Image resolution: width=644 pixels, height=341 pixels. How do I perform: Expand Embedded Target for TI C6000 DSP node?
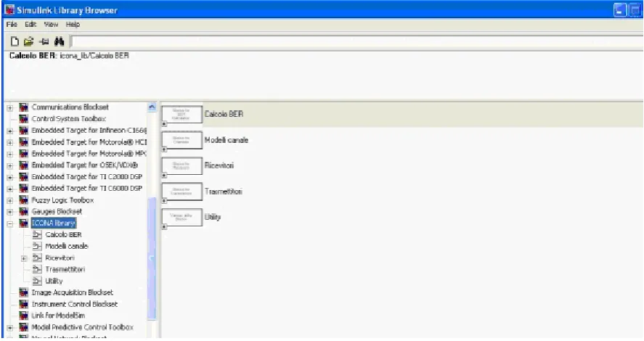click(x=10, y=189)
